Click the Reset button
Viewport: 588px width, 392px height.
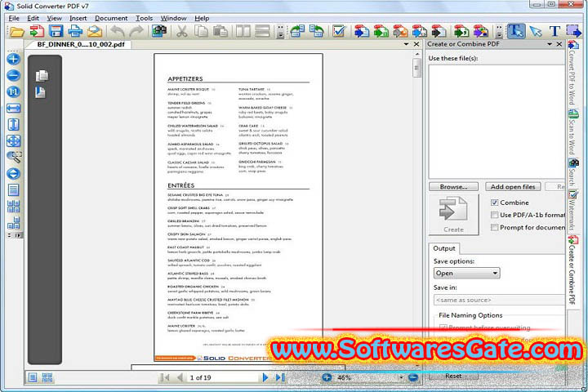[x=453, y=376]
